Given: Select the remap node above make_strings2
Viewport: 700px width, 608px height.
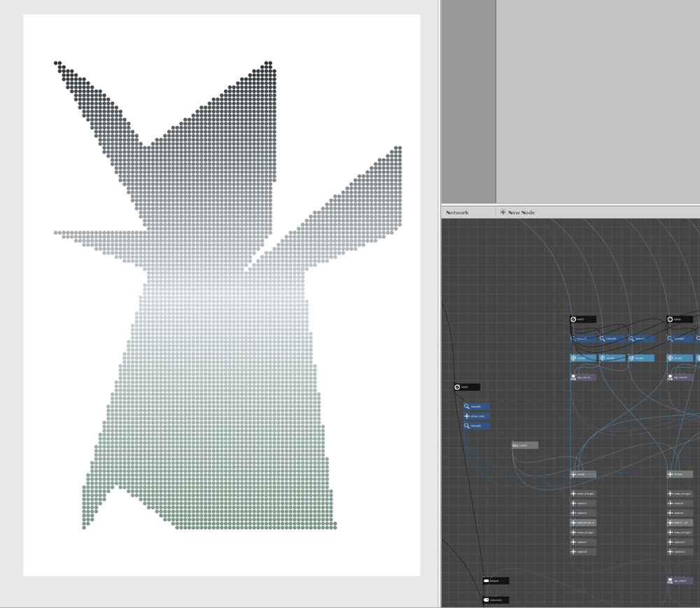Looking at the screenshot, I should [x=583, y=474].
